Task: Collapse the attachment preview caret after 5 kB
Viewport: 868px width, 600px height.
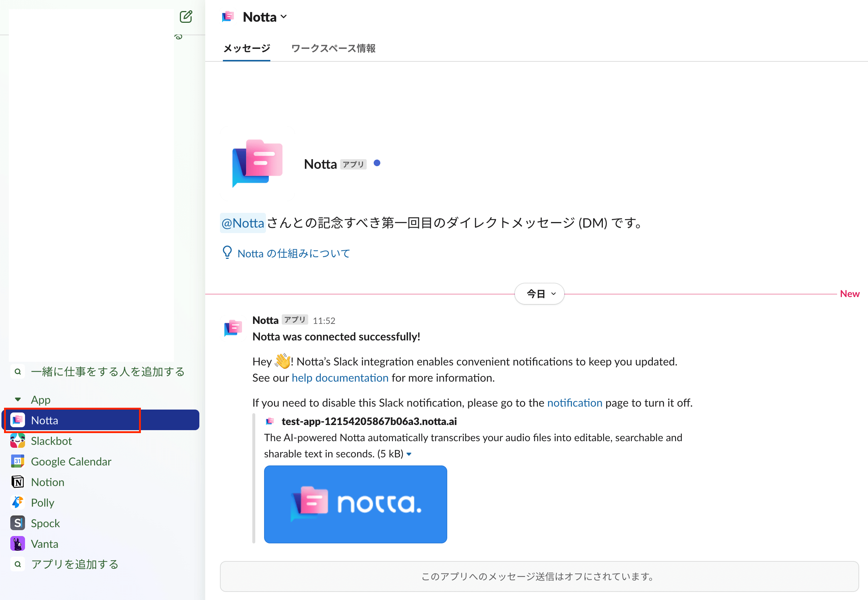Action: [x=409, y=454]
